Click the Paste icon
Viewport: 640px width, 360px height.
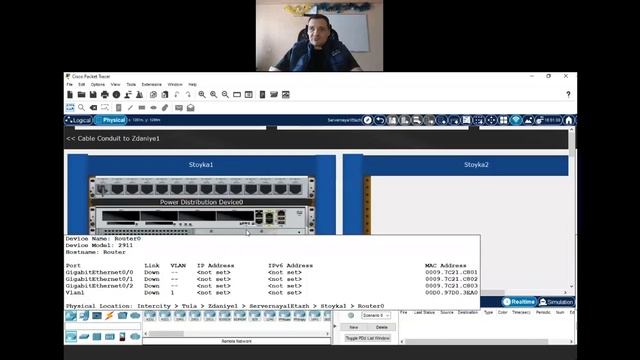click(165, 95)
